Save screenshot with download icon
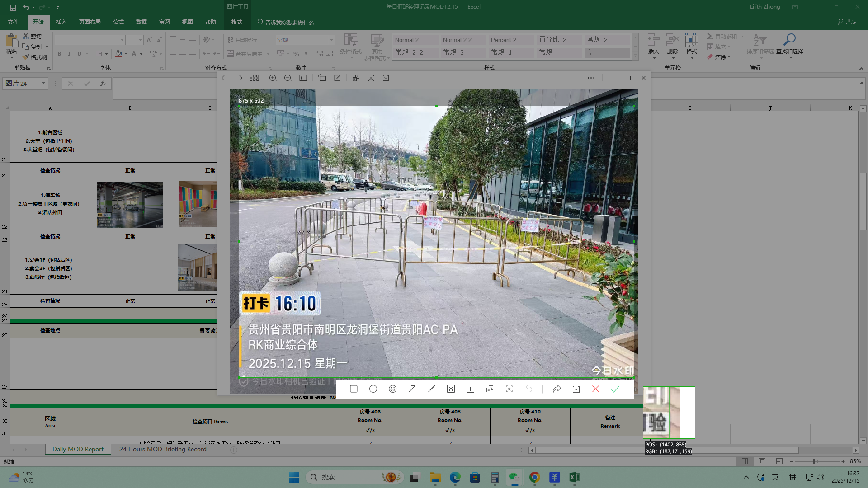This screenshot has height=488, width=868. tap(576, 389)
